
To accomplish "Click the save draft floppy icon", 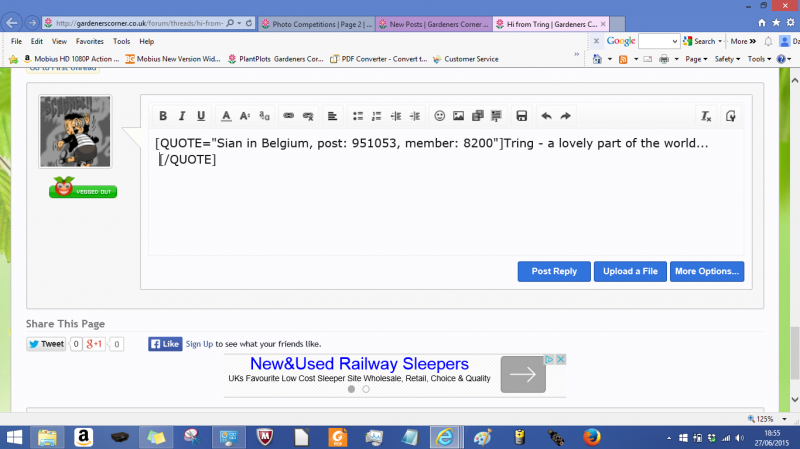I will tap(521, 116).
